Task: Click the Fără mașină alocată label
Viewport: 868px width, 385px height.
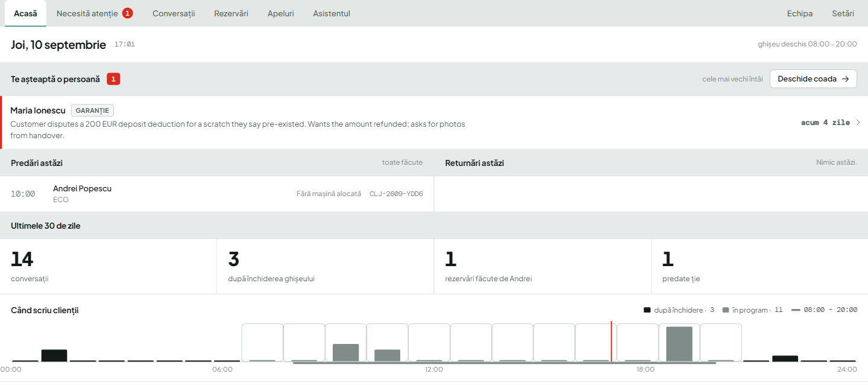Action: 329,194
